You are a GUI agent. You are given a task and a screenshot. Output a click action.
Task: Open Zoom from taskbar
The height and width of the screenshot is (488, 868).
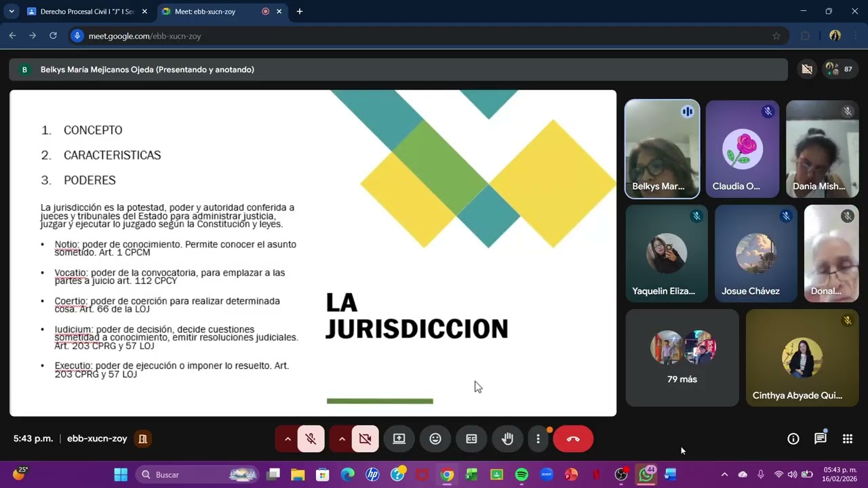547,474
